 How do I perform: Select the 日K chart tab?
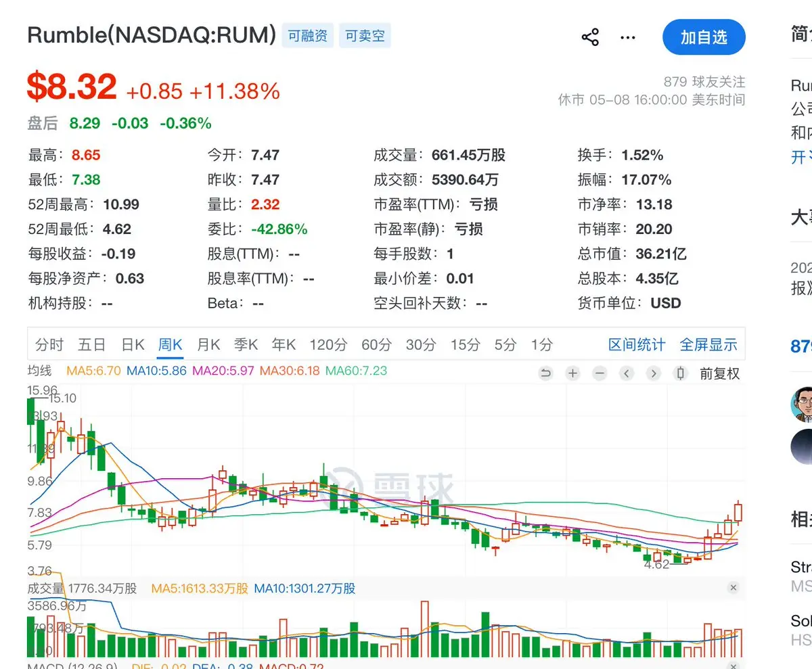pos(133,345)
